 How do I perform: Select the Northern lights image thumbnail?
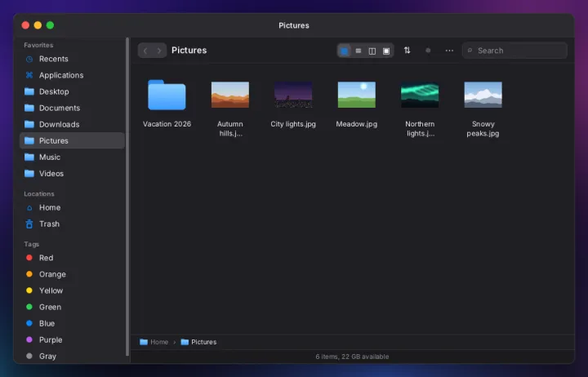coord(420,95)
